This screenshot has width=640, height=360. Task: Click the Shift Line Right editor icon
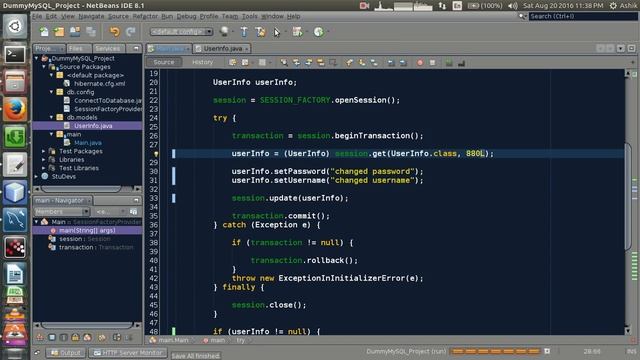click(403, 62)
